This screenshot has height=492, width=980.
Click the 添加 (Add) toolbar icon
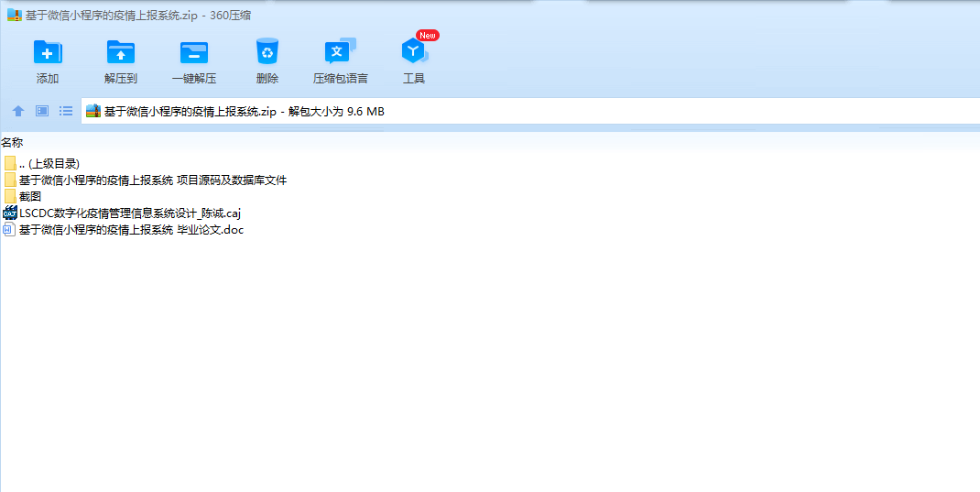click(48, 52)
